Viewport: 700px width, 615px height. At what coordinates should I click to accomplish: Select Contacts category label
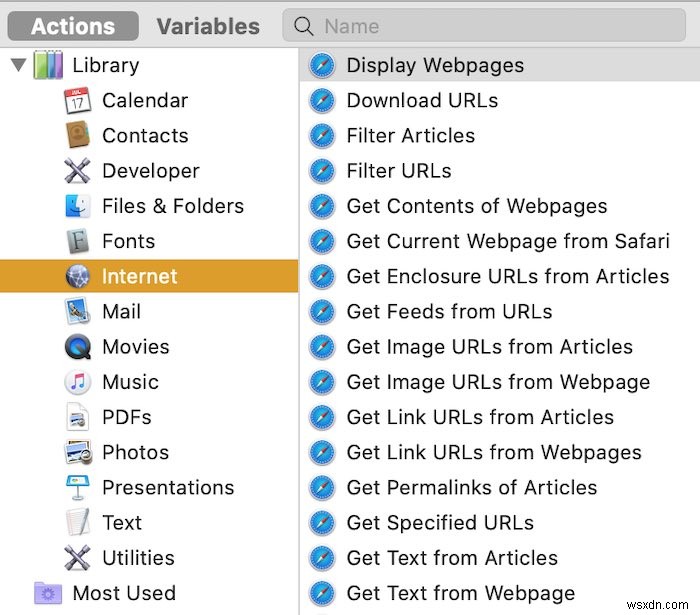[145, 136]
